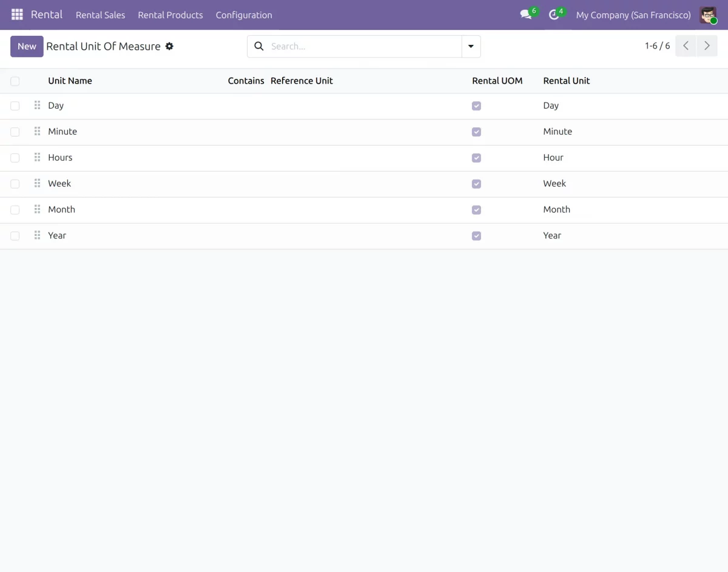The height and width of the screenshot is (572, 728).
Task: Go to the next page arrow
Action: [707, 46]
